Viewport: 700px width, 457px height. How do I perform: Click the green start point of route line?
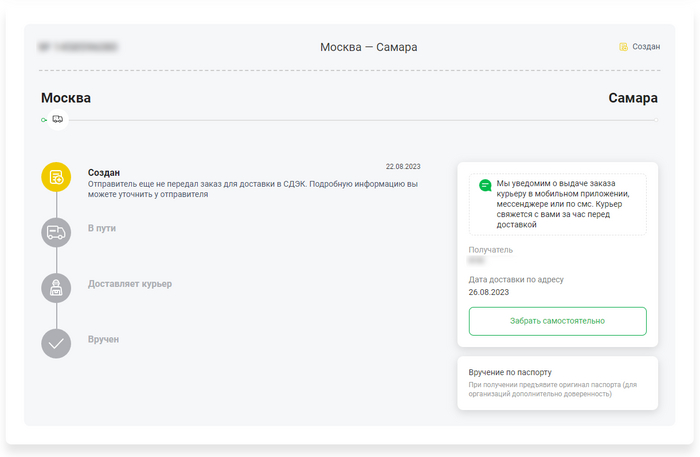point(44,120)
